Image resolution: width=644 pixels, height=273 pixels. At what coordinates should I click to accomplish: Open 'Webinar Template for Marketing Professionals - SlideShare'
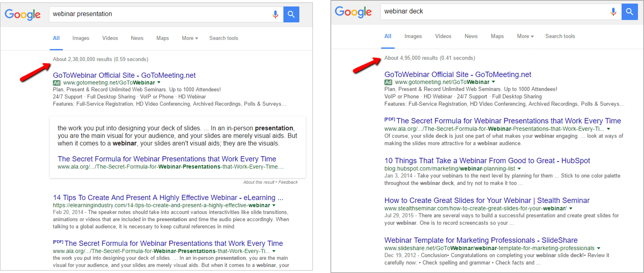click(x=481, y=240)
